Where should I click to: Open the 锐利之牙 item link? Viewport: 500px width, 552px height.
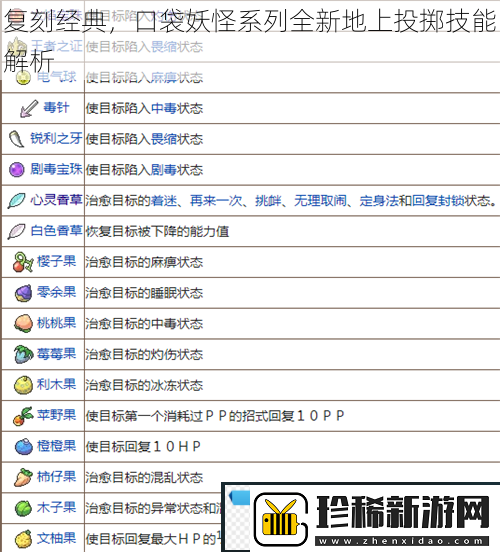coord(56,138)
